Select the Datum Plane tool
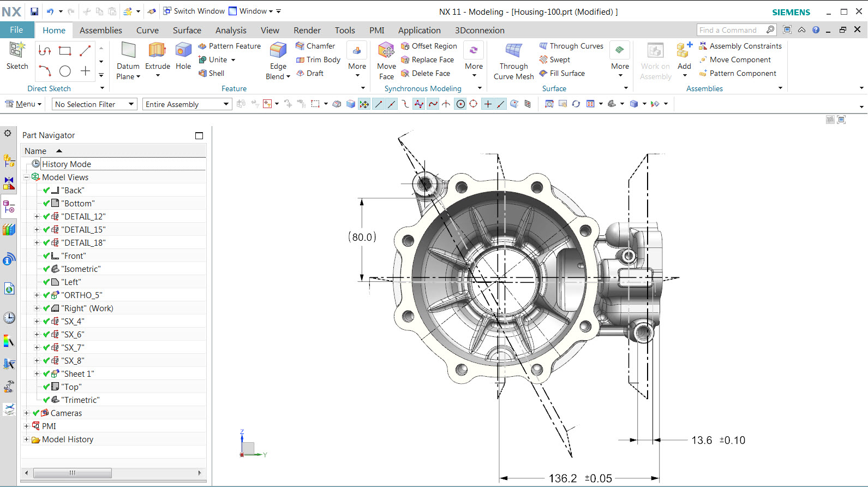 [x=128, y=51]
